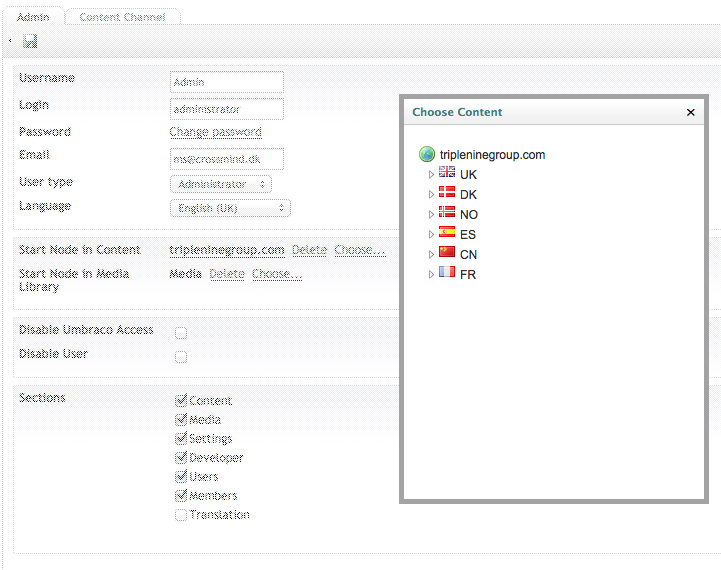Close the Choose Content dialog
Viewport: 721px width, 570px height.
(690, 113)
